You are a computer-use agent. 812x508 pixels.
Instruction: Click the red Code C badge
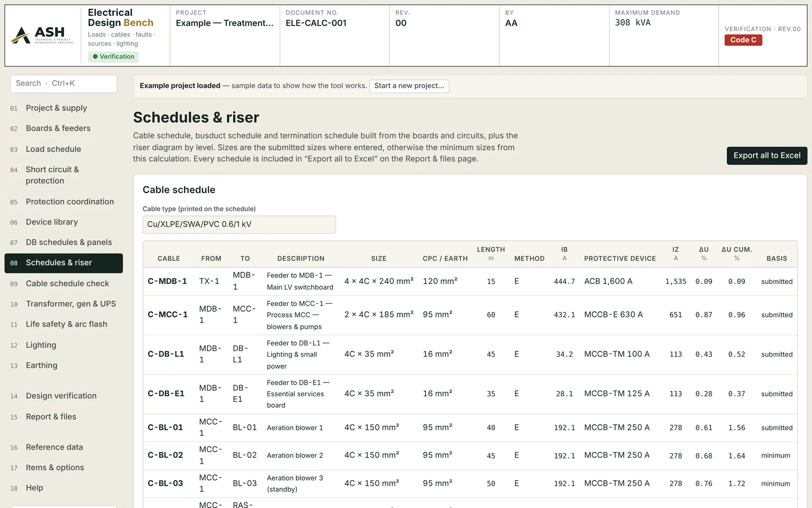[743, 40]
